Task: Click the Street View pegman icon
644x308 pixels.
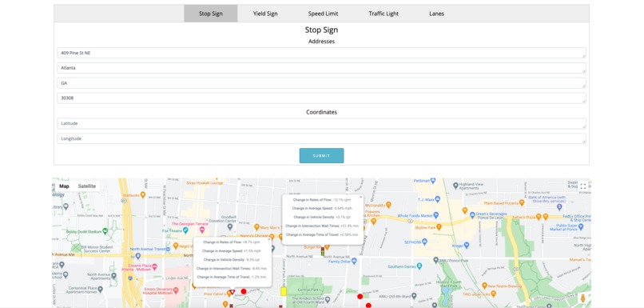Action: (x=582, y=298)
